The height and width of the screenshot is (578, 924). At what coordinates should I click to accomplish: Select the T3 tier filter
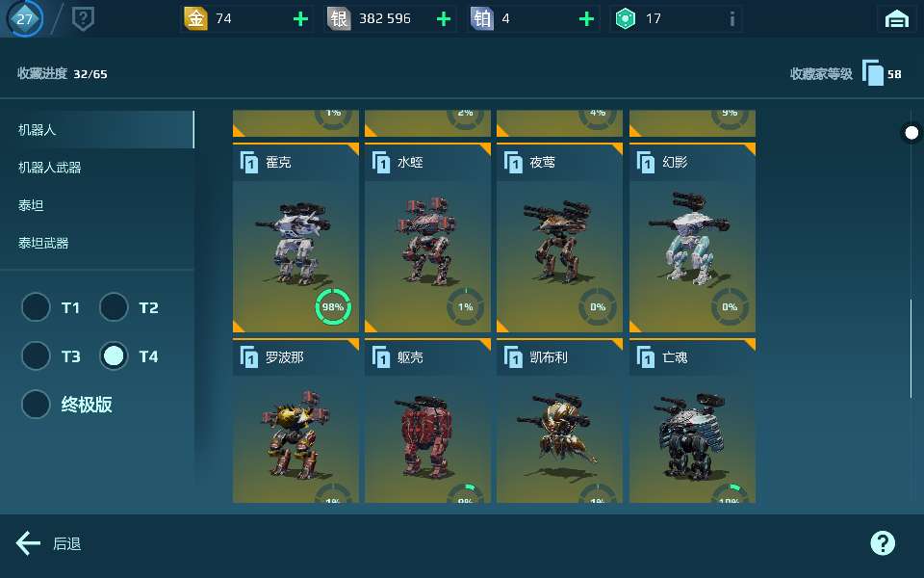click(x=36, y=356)
